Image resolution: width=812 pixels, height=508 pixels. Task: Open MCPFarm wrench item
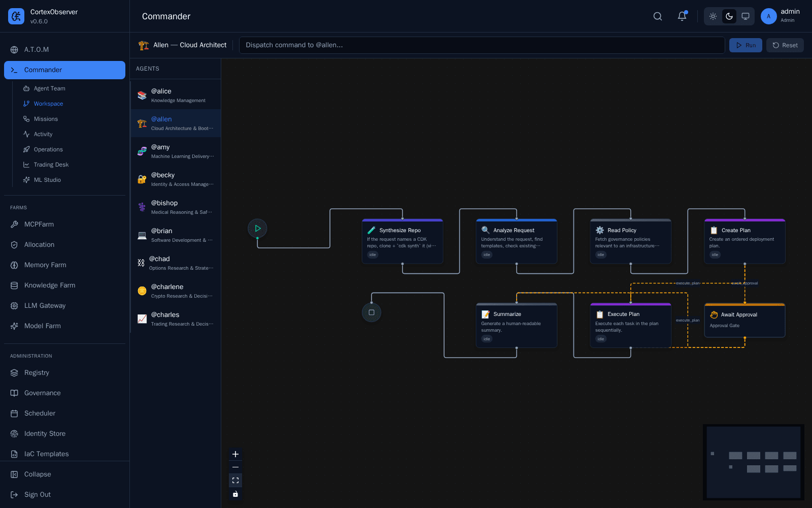pos(64,225)
